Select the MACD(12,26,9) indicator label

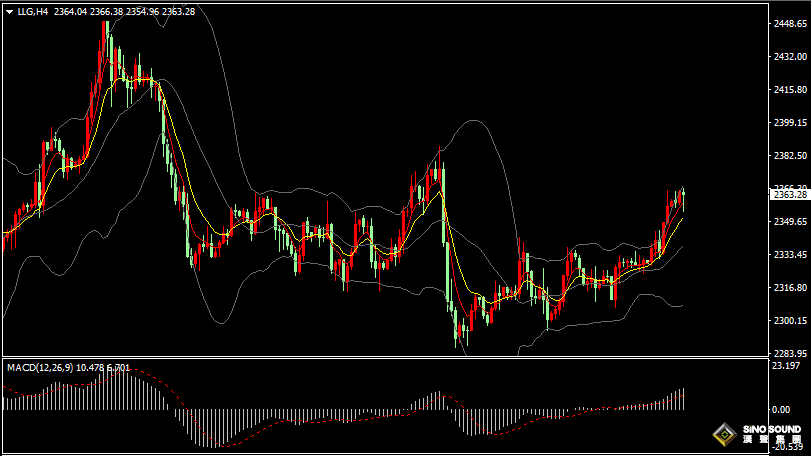click(40, 368)
